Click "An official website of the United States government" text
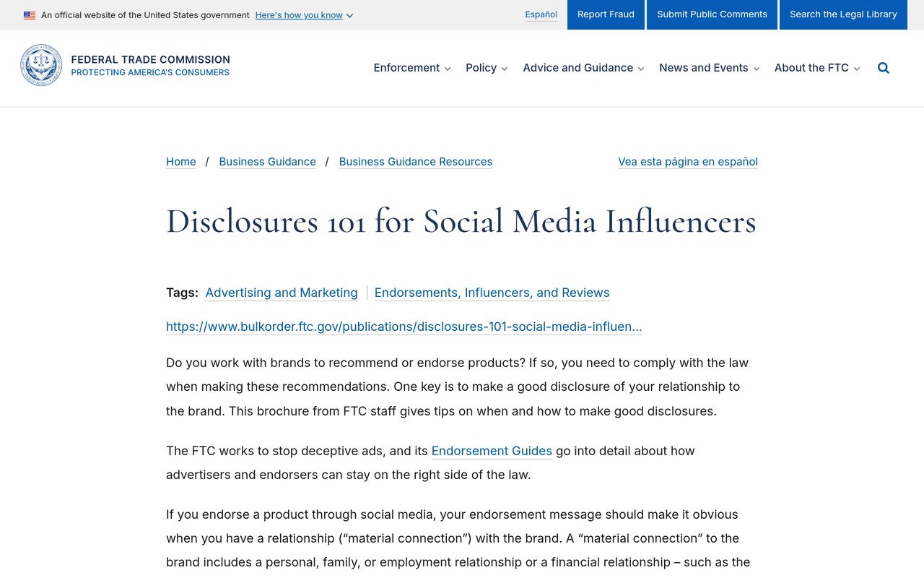 pyautogui.click(x=145, y=15)
